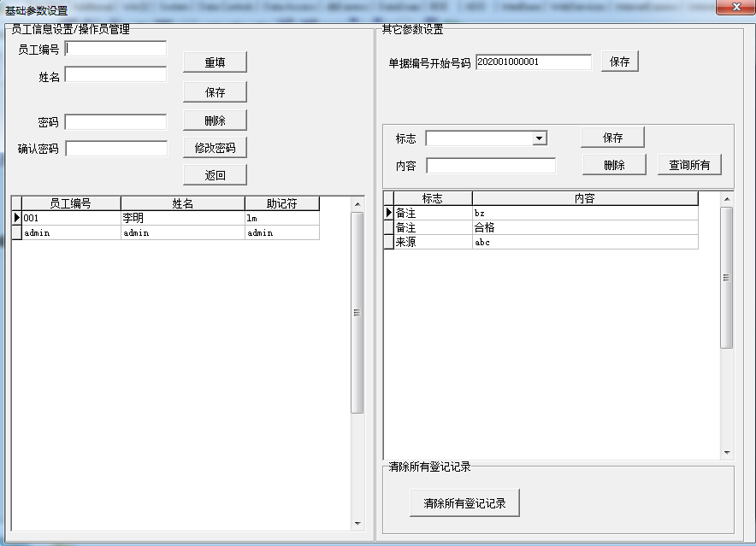Click the 密码 input field
The width and height of the screenshot is (756, 546).
coord(115,122)
